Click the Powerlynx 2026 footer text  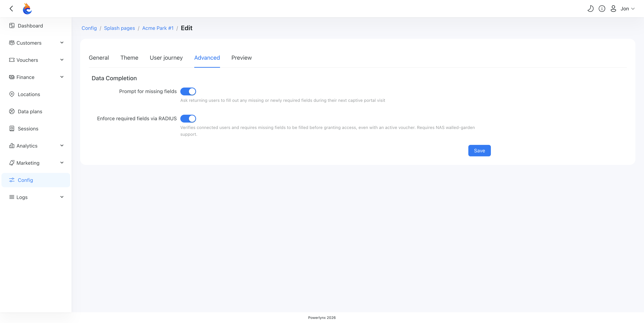pos(322,317)
